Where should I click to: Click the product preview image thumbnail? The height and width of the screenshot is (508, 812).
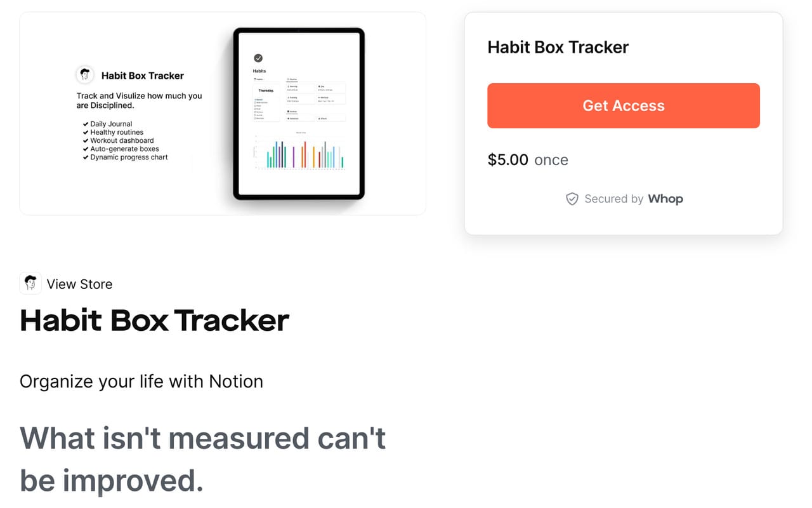(222, 113)
